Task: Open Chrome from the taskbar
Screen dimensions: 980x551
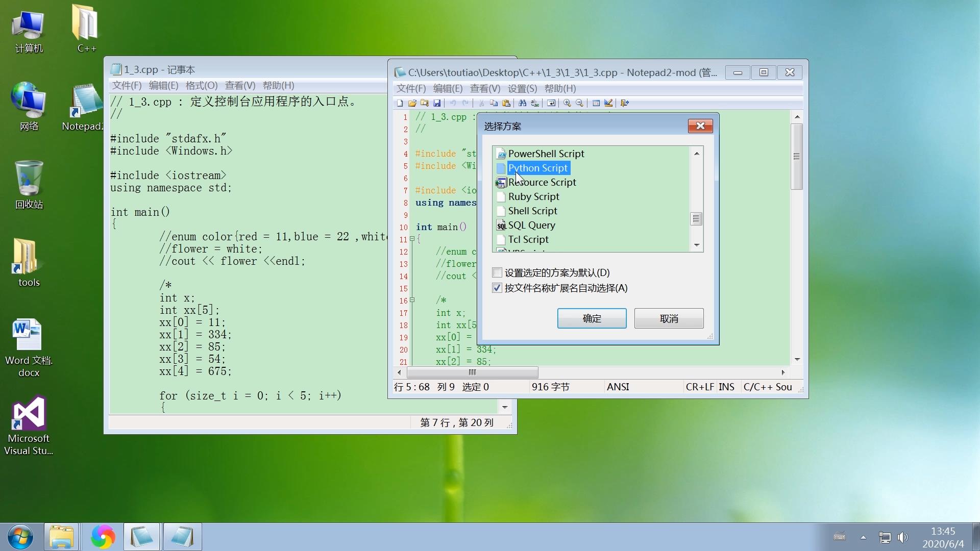Action: (x=103, y=536)
